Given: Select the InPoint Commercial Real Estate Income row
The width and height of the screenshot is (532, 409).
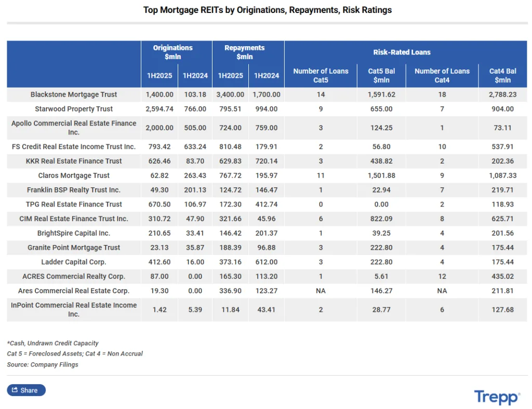Looking at the screenshot, I should click(73, 309).
